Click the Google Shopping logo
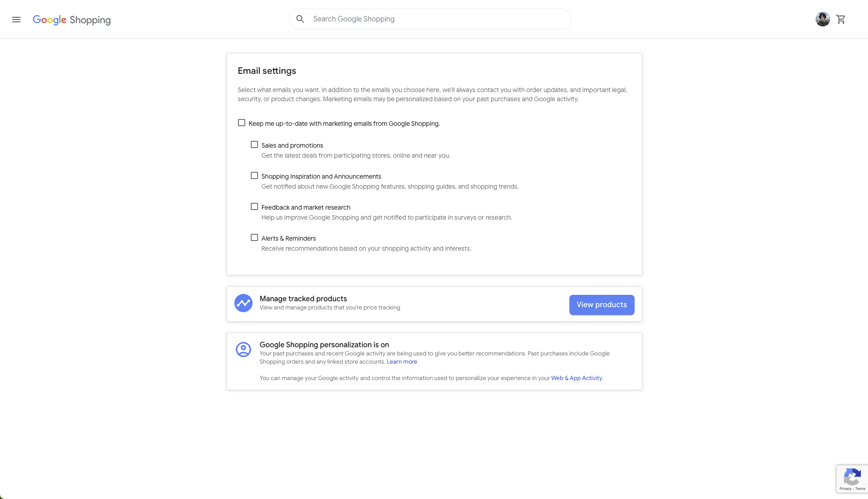This screenshot has width=868, height=499. 72,20
